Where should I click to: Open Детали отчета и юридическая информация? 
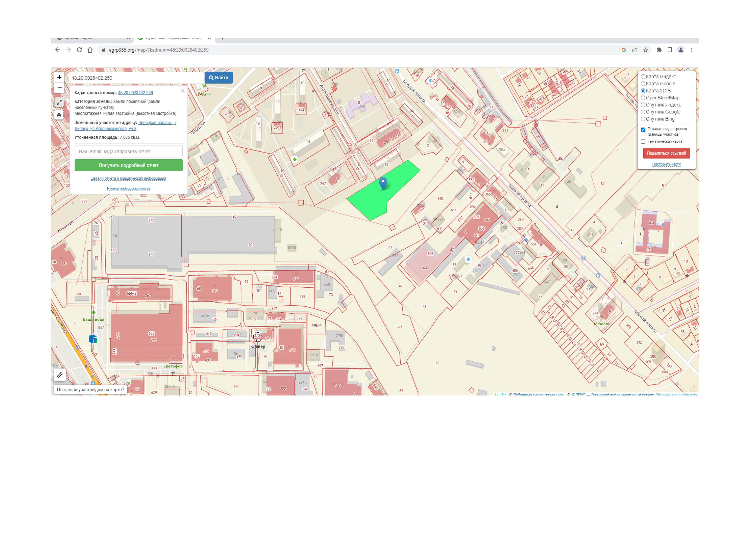click(128, 179)
